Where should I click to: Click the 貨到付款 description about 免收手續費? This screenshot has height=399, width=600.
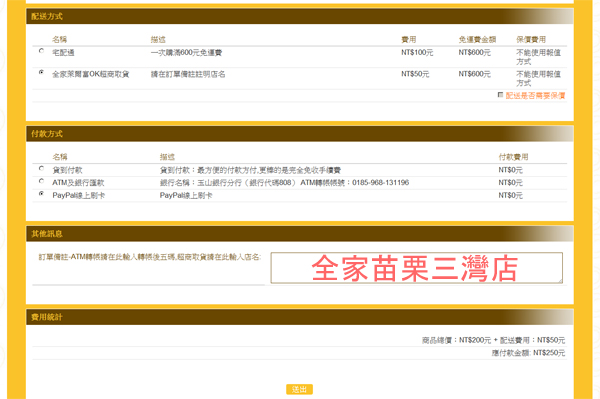tap(250, 170)
